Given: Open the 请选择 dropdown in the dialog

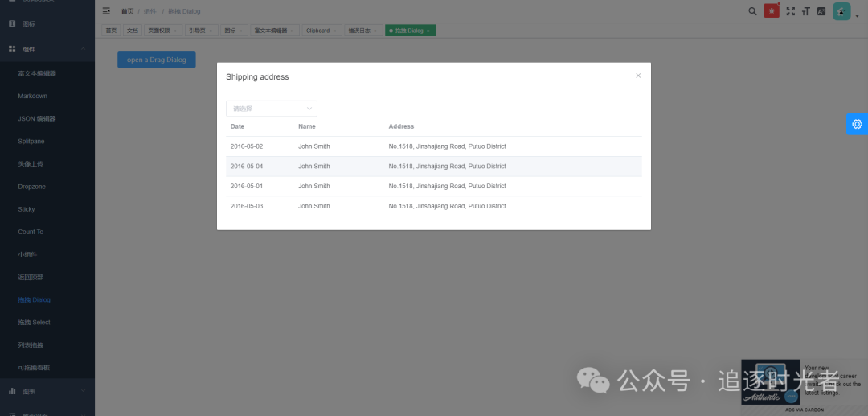Looking at the screenshot, I should 272,109.
